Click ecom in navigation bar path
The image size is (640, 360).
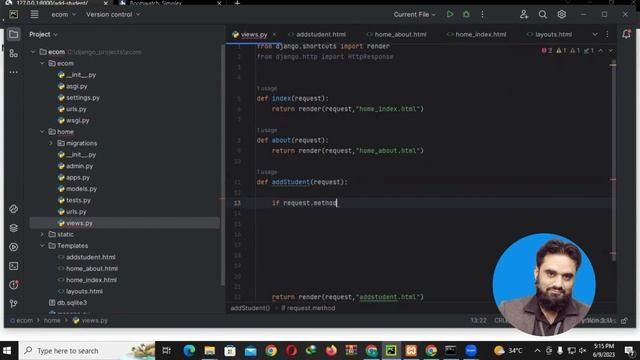tap(24, 320)
